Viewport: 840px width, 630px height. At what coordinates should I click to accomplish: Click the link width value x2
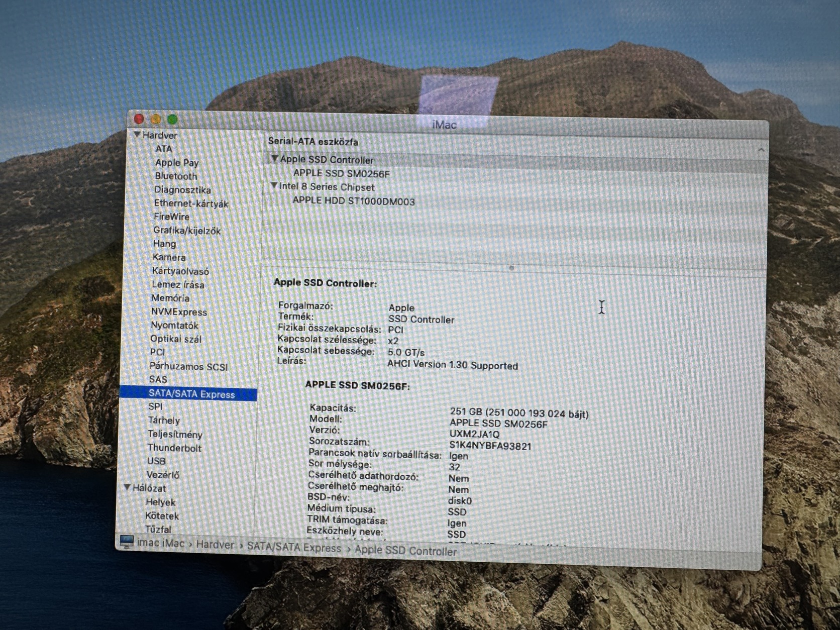[393, 341]
